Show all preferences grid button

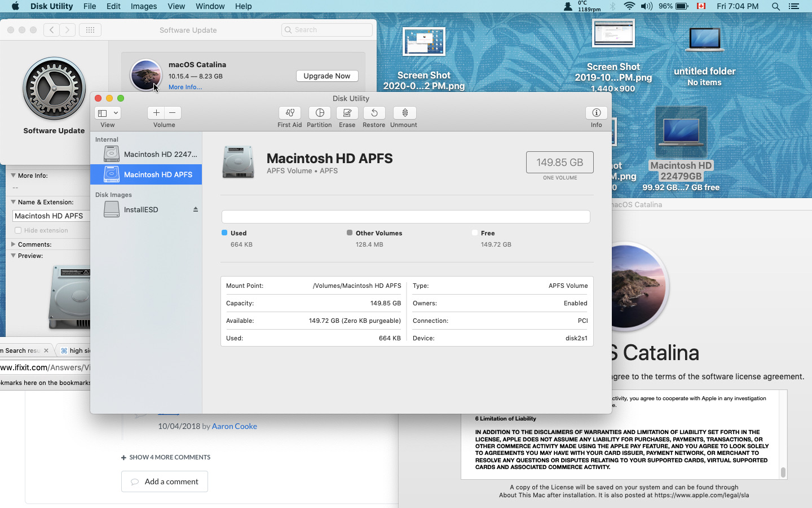point(90,30)
